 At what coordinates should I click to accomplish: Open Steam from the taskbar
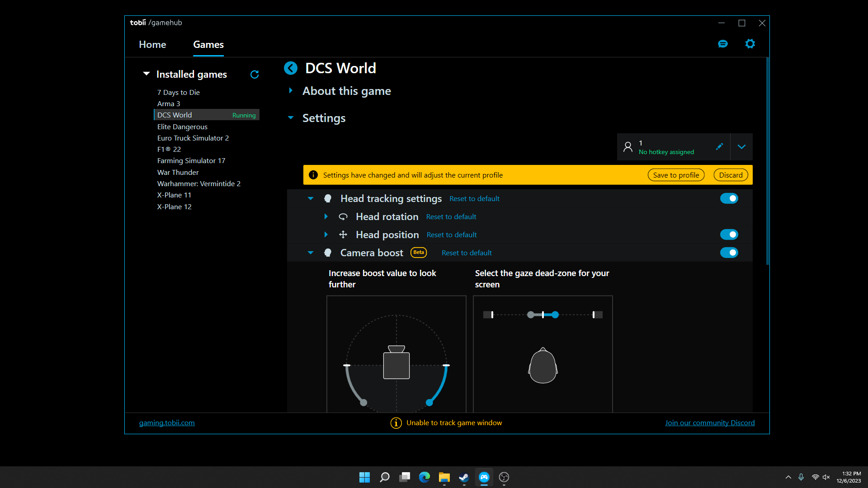click(464, 477)
